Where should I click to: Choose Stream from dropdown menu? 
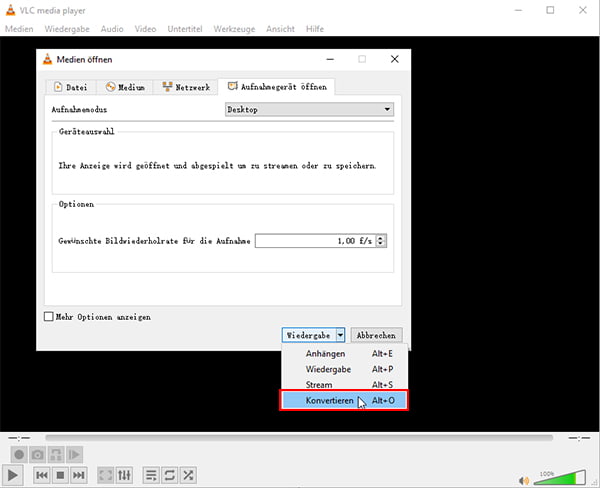344,384
